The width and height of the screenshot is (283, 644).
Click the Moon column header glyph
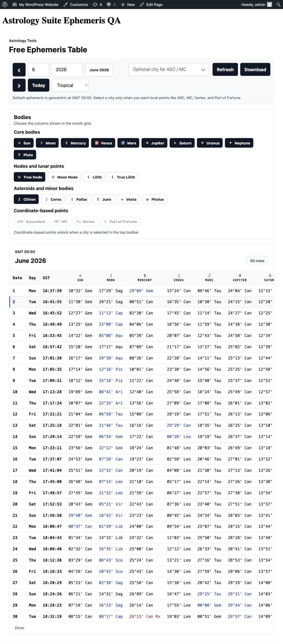coord(111,276)
